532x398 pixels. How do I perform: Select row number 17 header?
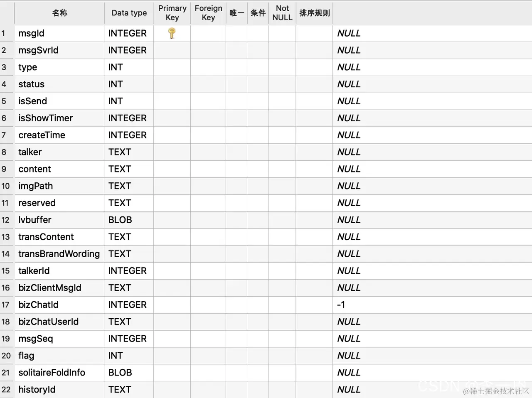[x=7, y=305]
